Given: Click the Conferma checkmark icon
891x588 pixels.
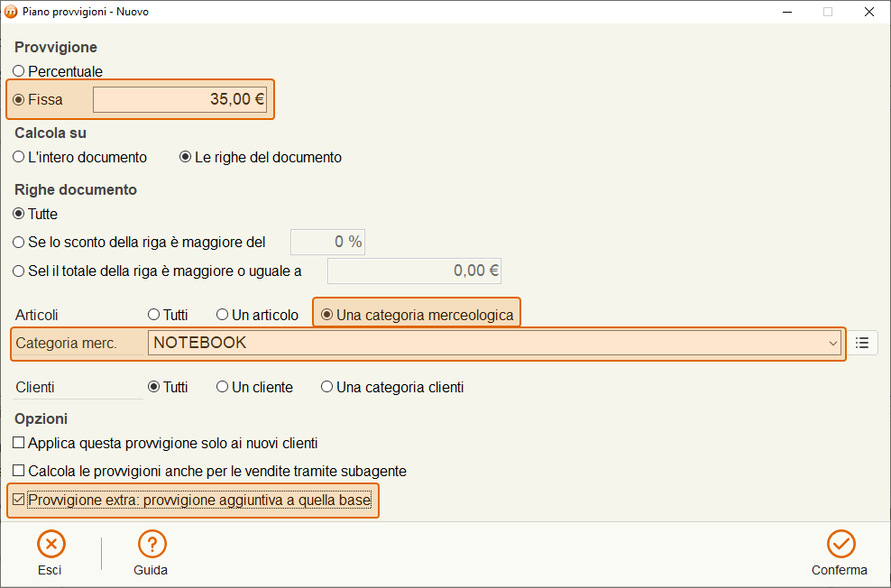Looking at the screenshot, I should [x=841, y=545].
